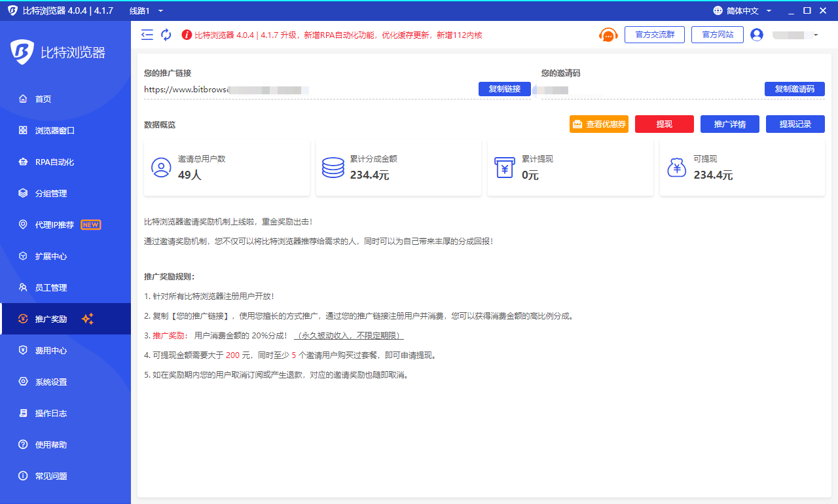Open customer service headset icon
Image resolution: width=838 pixels, height=504 pixels.
(608, 35)
